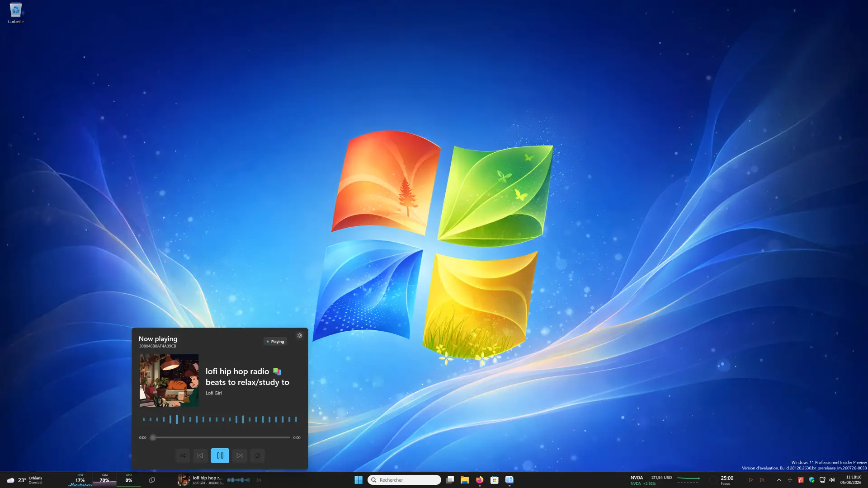Skip the focus session with red skip icon
The height and width of the screenshot is (488, 868).
[x=762, y=480]
